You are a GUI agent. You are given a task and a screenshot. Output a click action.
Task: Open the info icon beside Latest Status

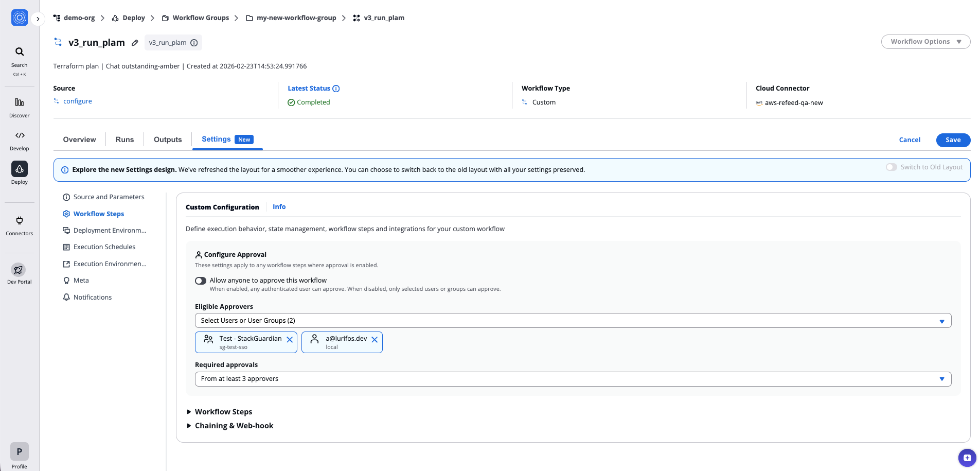pyautogui.click(x=336, y=88)
